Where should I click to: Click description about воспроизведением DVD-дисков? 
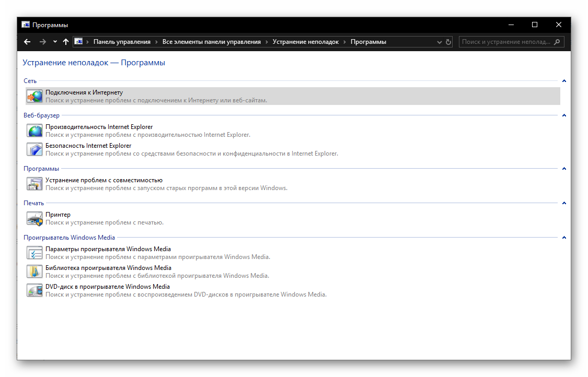pos(186,294)
